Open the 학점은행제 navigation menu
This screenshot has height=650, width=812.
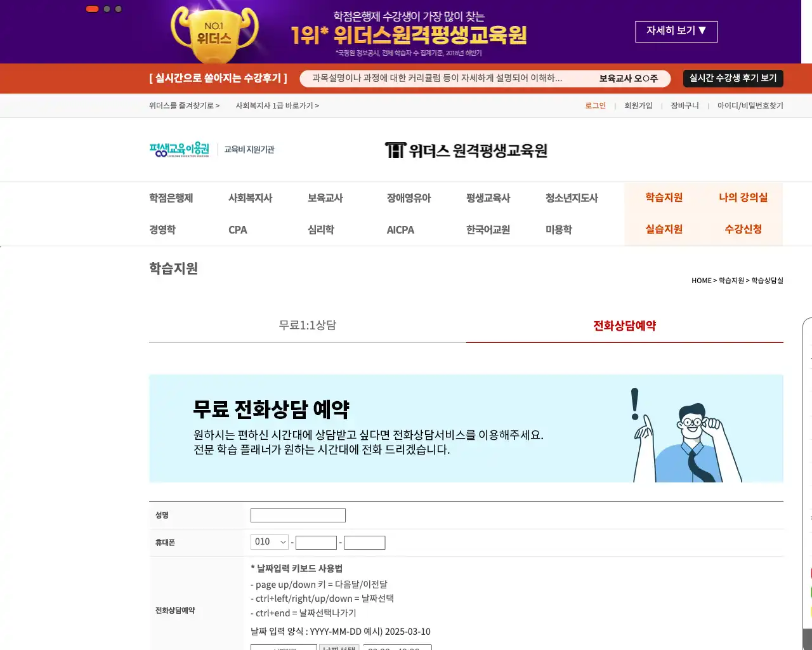[x=169, y=197]
